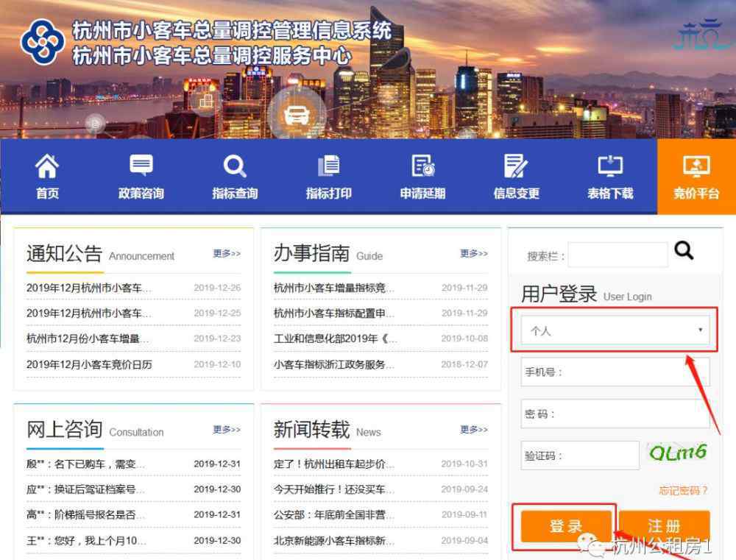Open 信息变更 edit icon
Viewport: 736px width, 560px height.
point(516,166)
